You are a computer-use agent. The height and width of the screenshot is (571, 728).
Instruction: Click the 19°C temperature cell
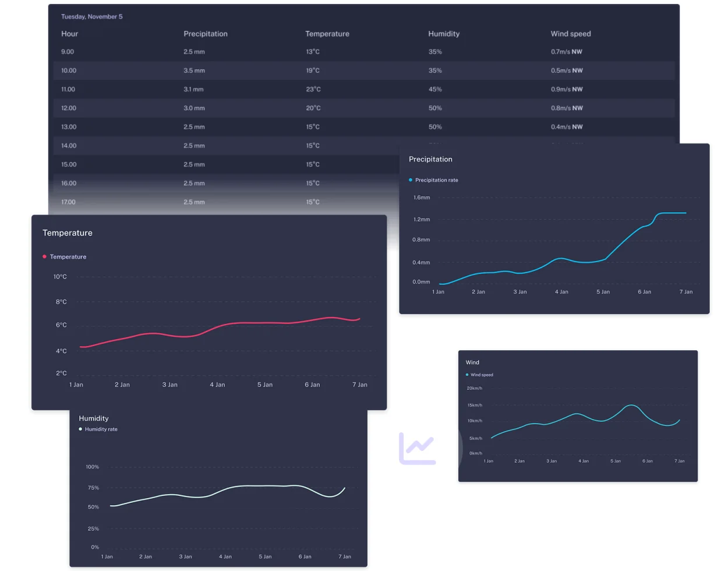coord(313,71)
